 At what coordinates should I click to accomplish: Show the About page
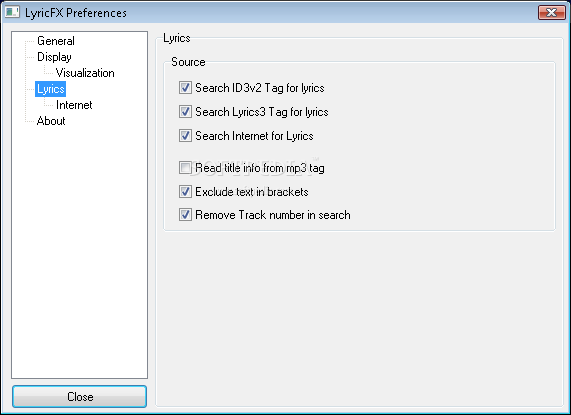coord(51,121)
